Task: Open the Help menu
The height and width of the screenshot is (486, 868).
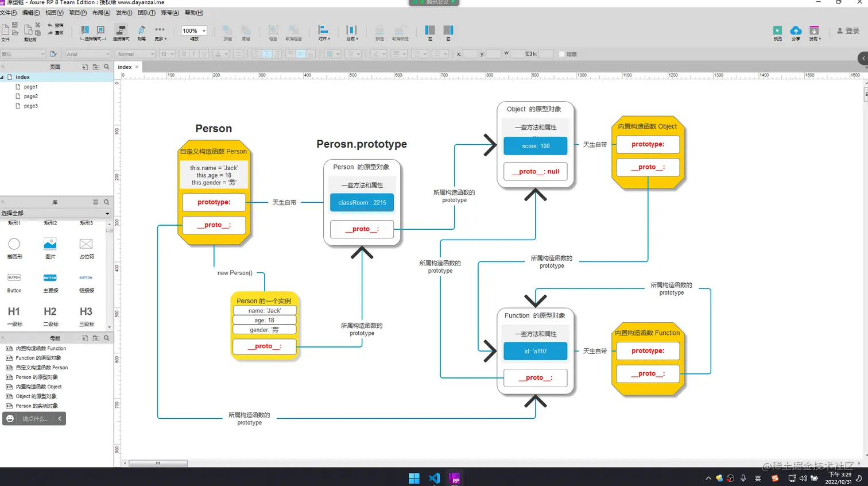Action: coord(194,13)
